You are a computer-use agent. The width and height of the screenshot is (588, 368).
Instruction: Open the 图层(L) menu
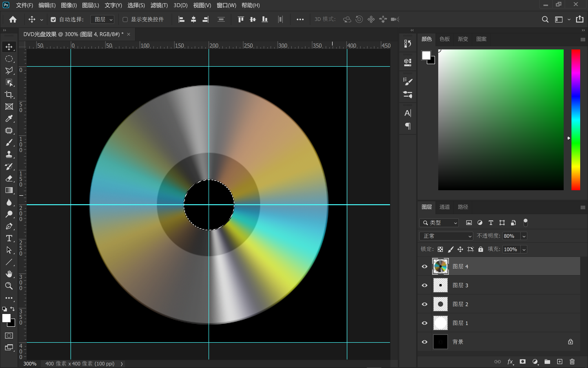90,5
